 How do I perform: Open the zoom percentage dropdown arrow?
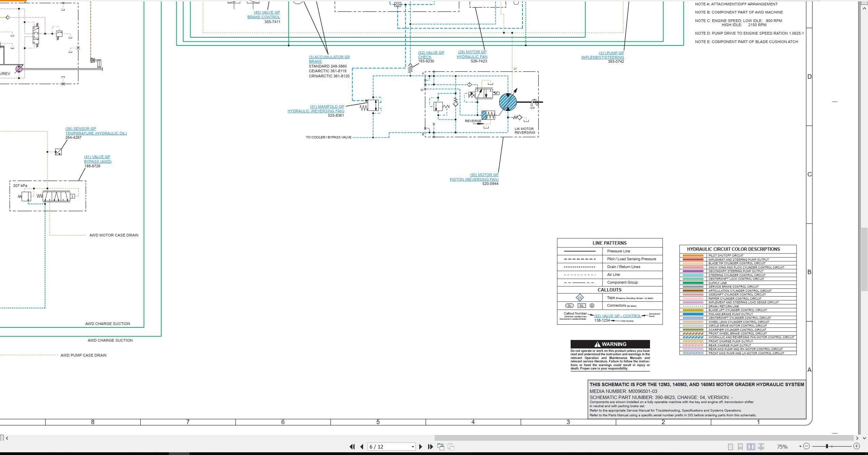(x=800, y=447)
